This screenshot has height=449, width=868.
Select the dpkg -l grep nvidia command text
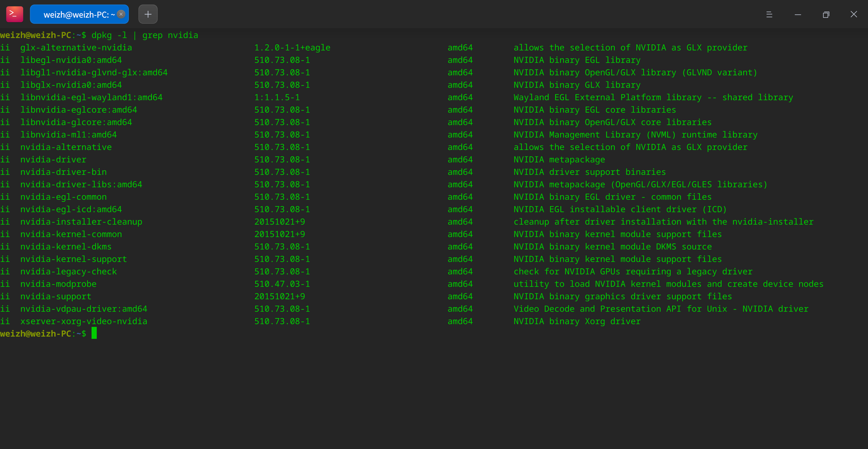click(x=145, y=35)
